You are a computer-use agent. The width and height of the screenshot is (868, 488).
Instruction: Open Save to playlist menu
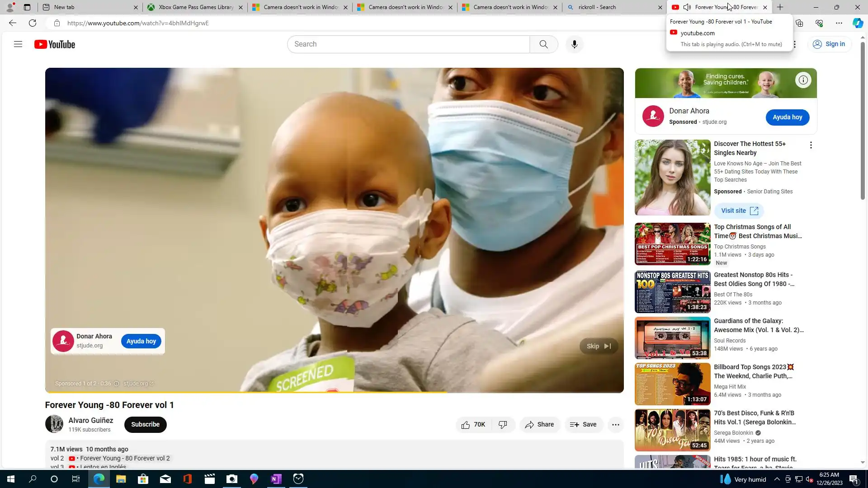tap(583, 425)
